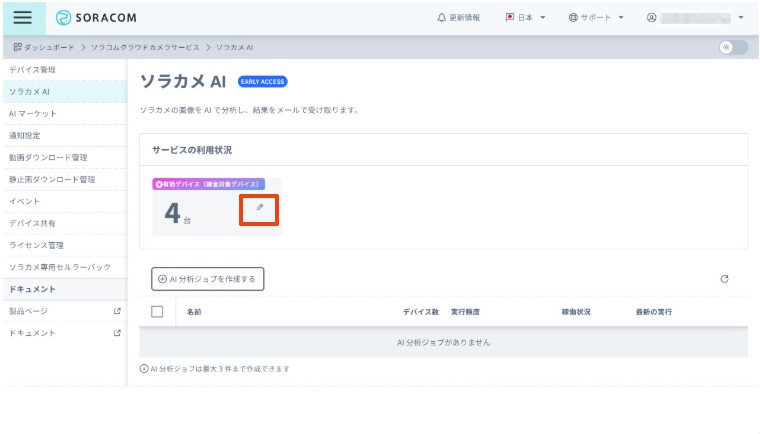Refresh the AI job list
The width and height of the screenshot is (760, 434).
pyautogui.click(x=724, y=279)
